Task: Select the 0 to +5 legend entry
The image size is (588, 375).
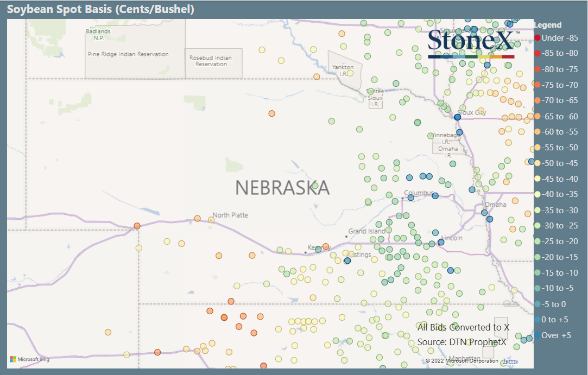Action: pos(552,320)
